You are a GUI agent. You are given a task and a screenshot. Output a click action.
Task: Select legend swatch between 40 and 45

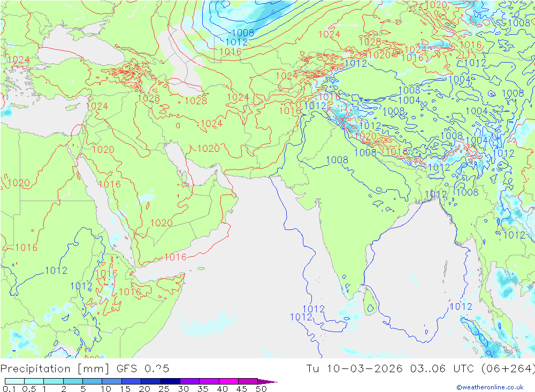[x=228, y=381]
